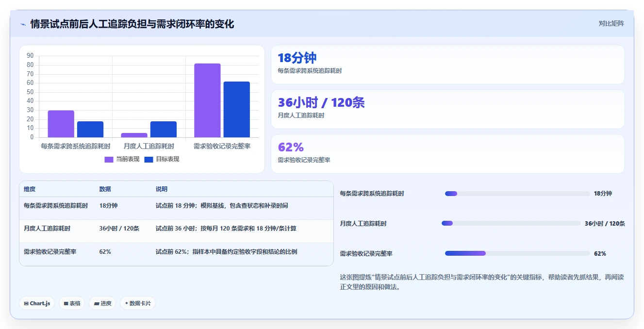Click the blue bar for 需求验收记录完整率
644x329 pixels.
tap(237, 109)
